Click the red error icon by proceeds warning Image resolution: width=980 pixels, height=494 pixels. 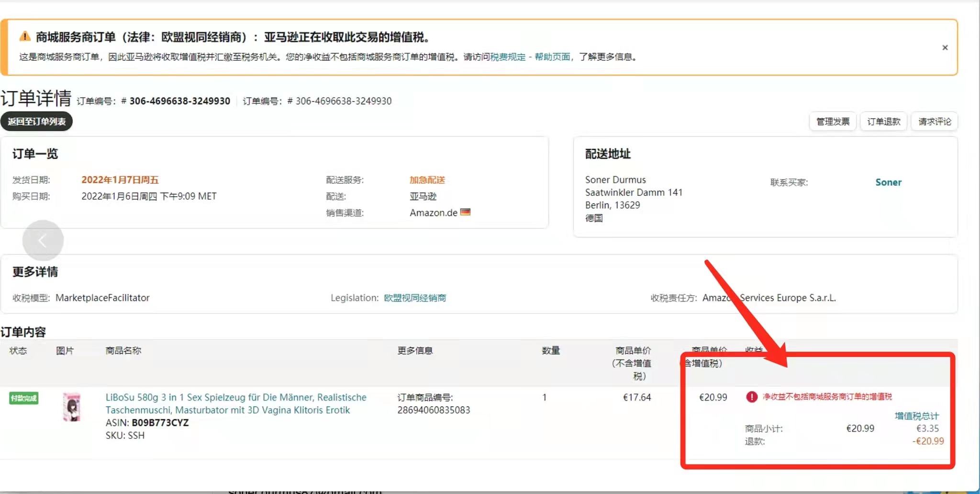[752, 397]
